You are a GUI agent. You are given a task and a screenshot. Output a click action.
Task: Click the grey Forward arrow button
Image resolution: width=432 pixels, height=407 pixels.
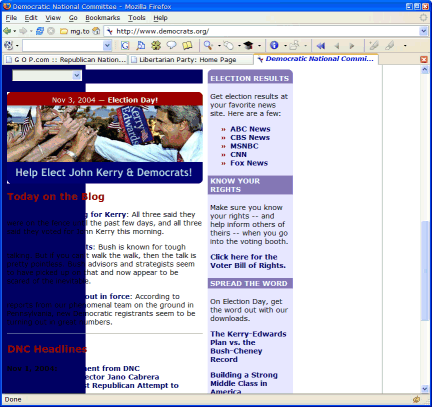[23, 31]
